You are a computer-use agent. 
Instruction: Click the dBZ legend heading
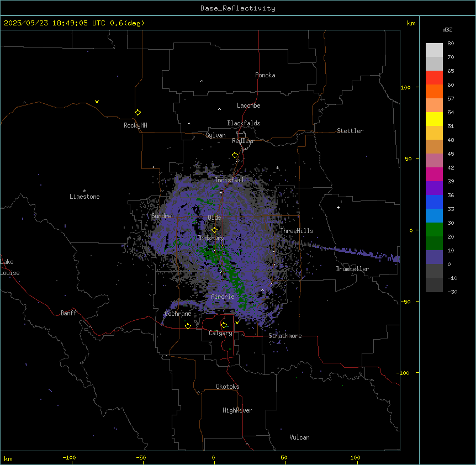tap(447, 29)
